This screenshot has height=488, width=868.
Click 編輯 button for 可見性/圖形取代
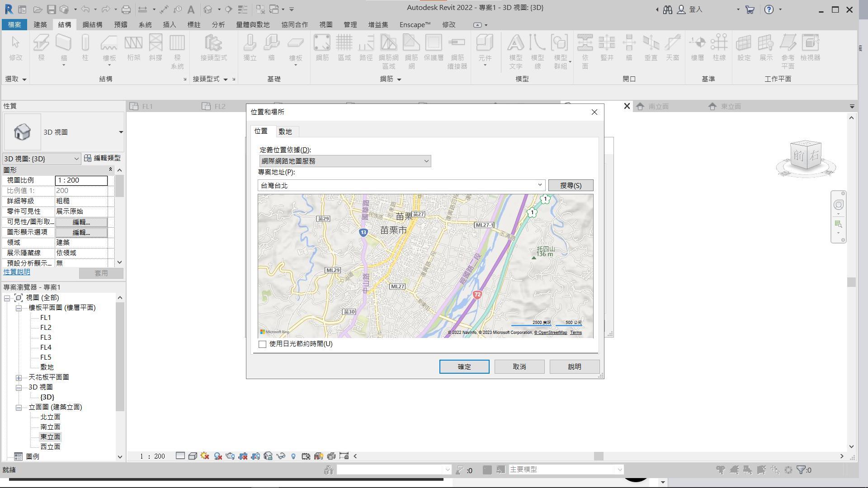[x=81, y=222]
